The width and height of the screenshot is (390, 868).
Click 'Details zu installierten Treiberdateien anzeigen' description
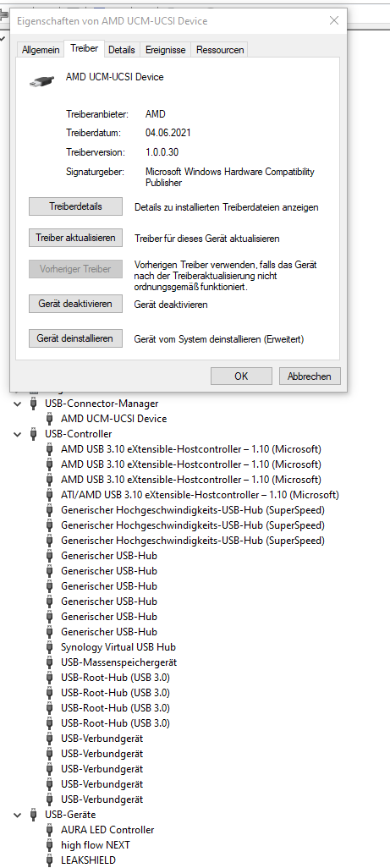(226, 207)
